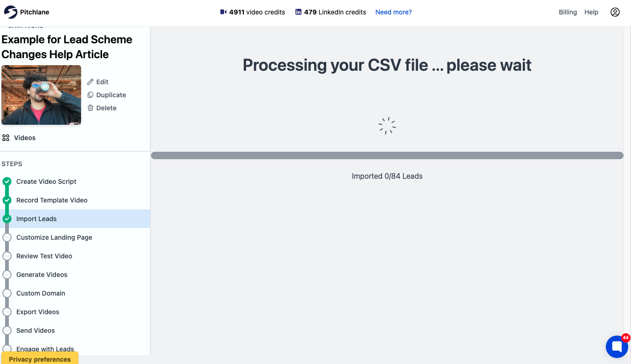The height and width of the screenshot is (364, 631).
Task: Click the trash Delete icon
Action: coord(90,108)
